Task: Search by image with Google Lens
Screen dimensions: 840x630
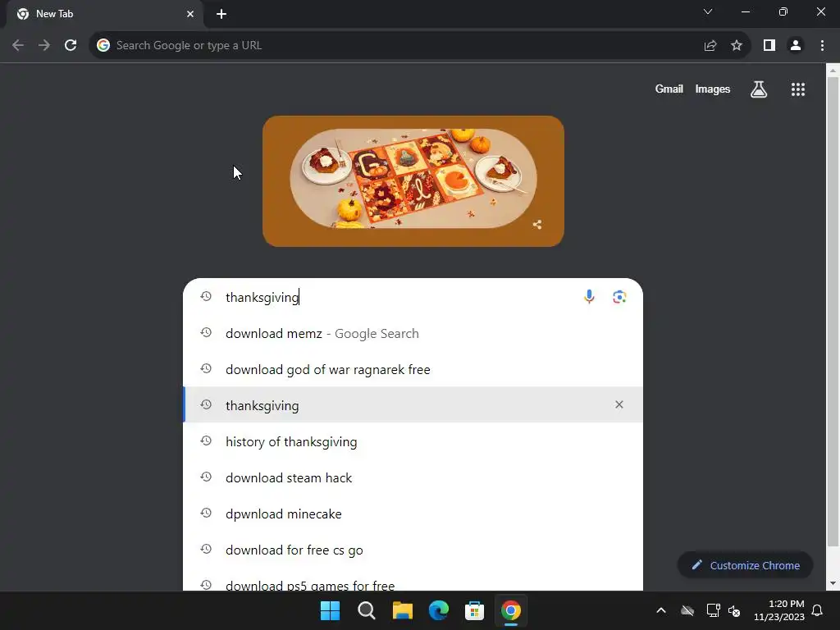Action: point(619,297)
